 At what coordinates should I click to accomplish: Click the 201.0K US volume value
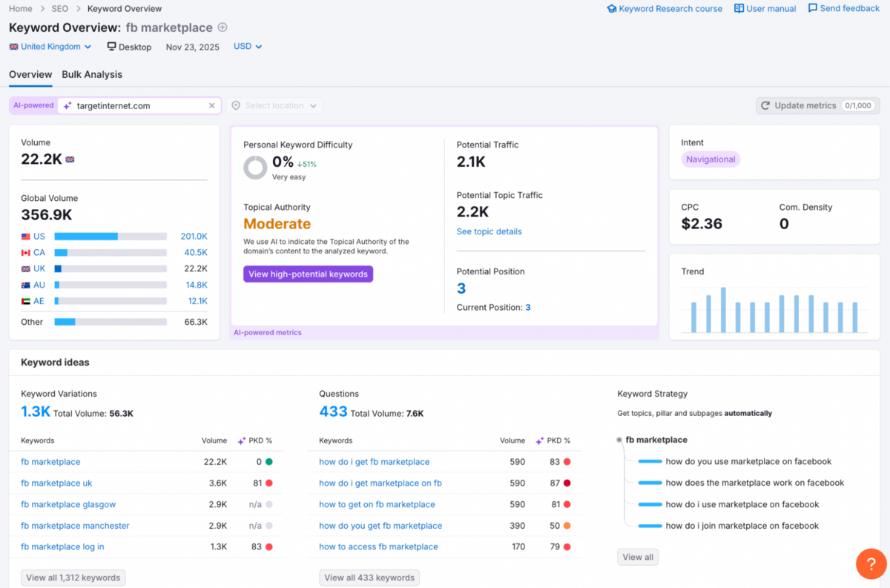tap(194, 237)
